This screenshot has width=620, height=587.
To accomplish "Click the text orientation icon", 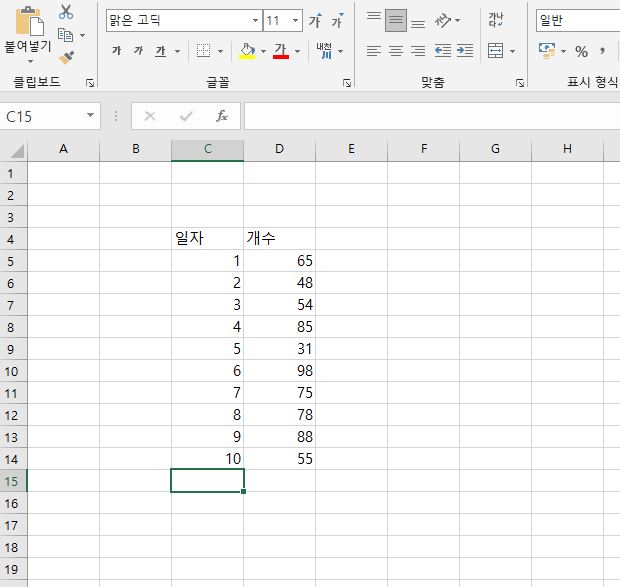I will pos(443,20).
